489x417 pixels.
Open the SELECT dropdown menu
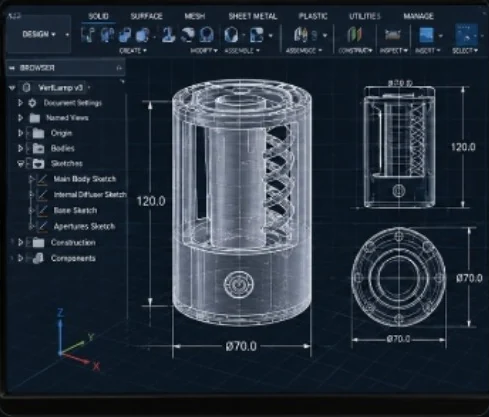465,51
